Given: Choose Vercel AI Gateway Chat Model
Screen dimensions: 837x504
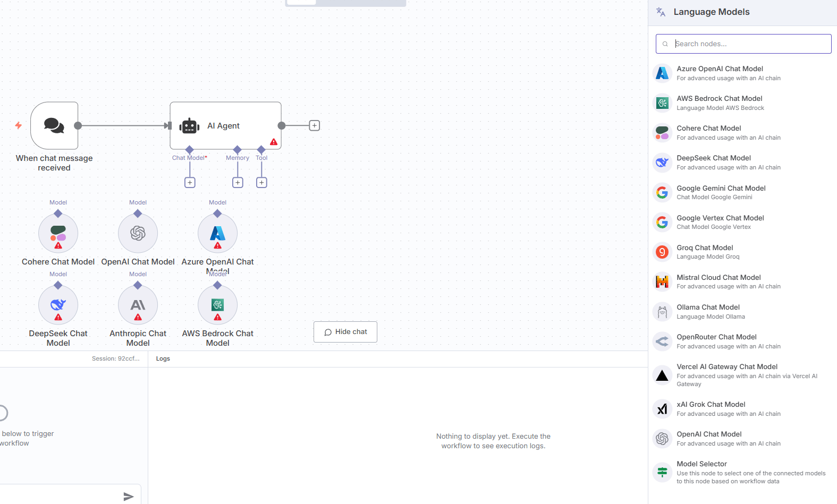Looking at the screenshot, I should 742,375.
